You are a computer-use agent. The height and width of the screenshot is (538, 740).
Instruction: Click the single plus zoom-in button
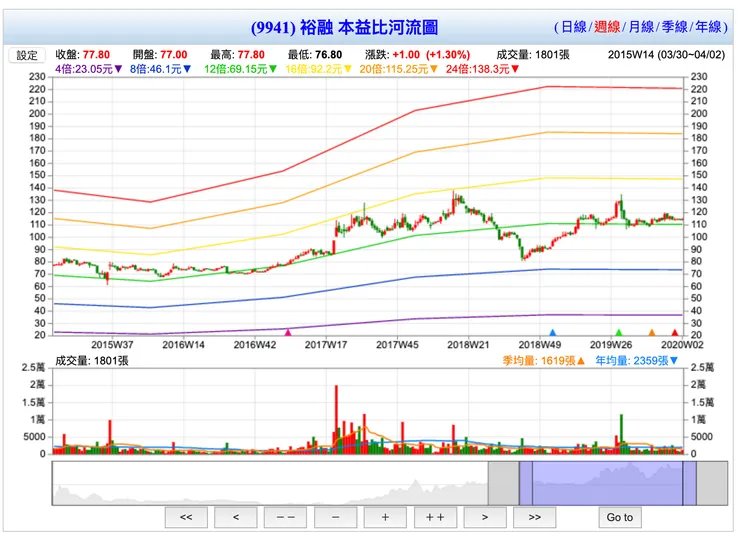click(385, 517)
